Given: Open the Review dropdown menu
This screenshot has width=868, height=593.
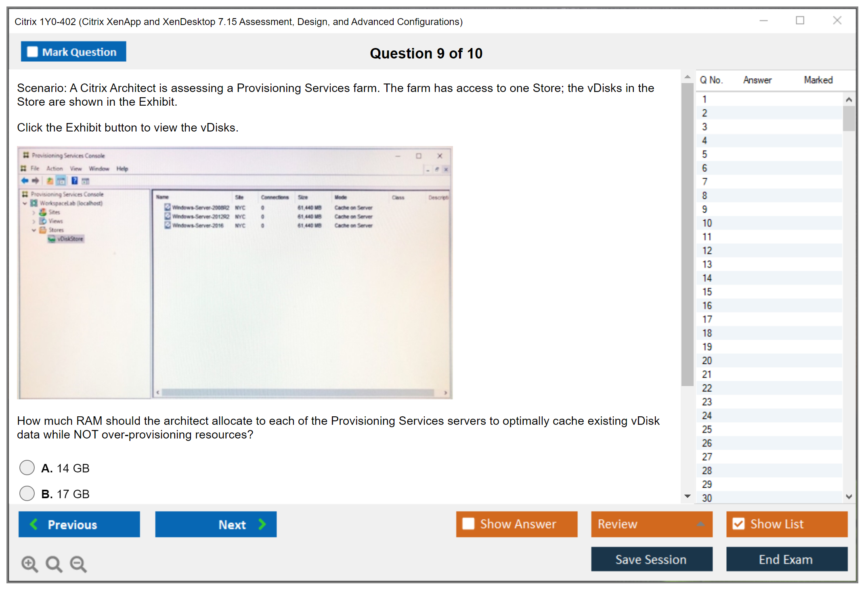Looking at the screenshot, I should [x=651, y=524].
